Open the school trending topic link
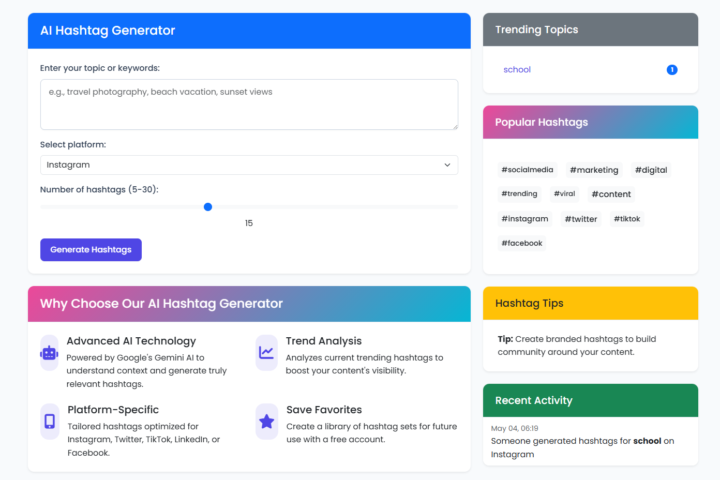 pos(517,70)
